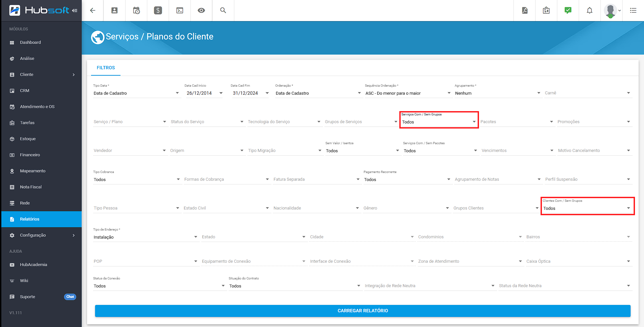644x327 pixels.
Task: Open Mapeamento module
Action: [42, 171]
